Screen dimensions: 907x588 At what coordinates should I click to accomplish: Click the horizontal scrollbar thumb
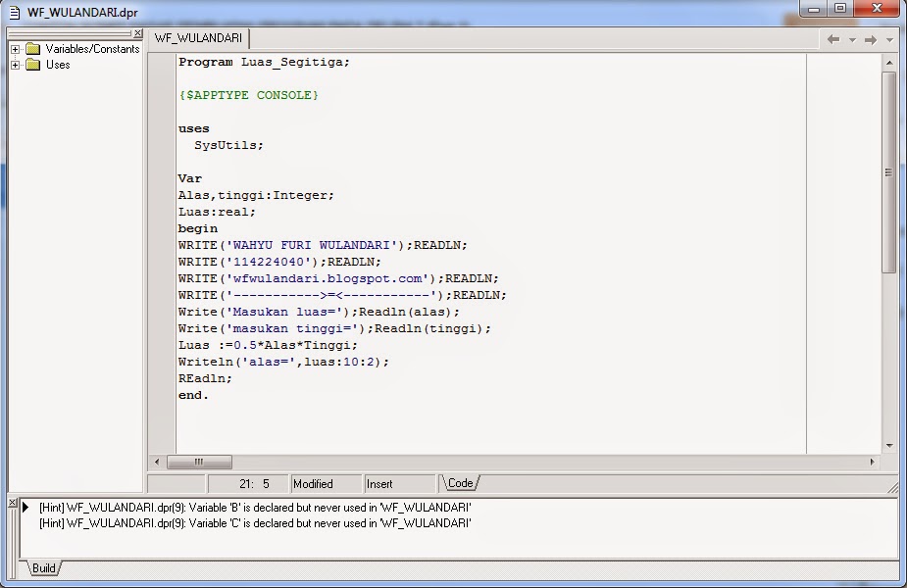click(199, 462)
